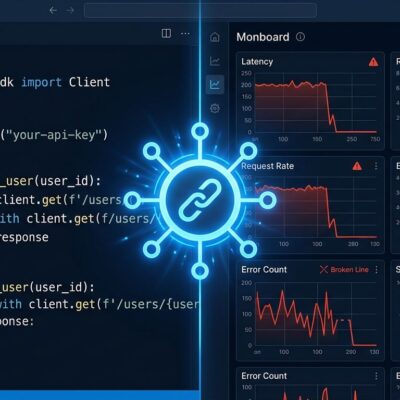Open the Request Rate panel kebab menu
The height and width of the screenshot is (400, 400).
[376, 166]
